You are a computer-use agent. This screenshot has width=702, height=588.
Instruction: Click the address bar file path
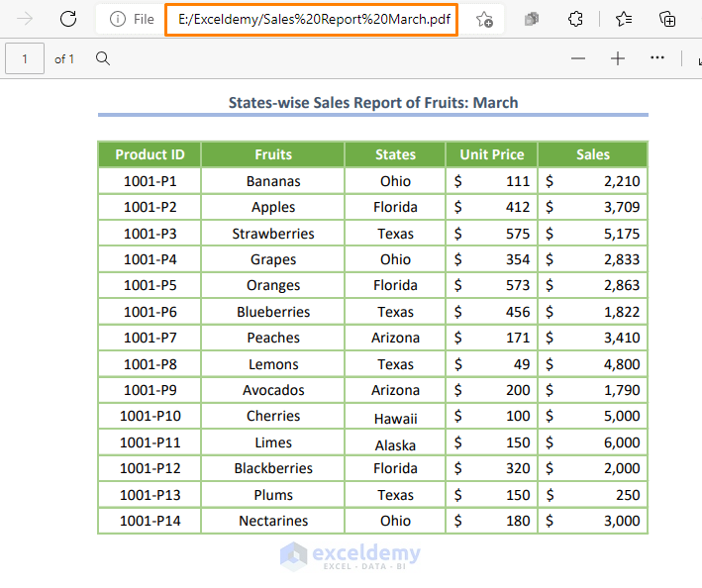(311, 19)
